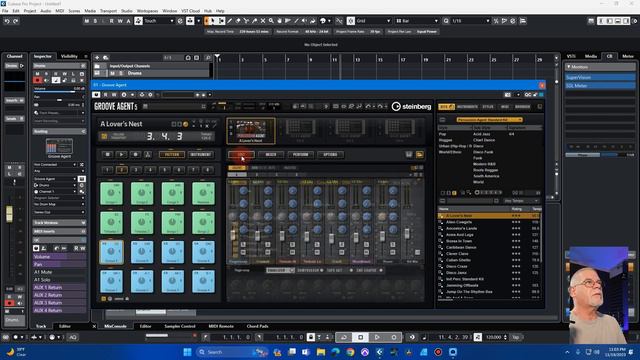Toggle Record Enable in Drums Inspector

38,80
